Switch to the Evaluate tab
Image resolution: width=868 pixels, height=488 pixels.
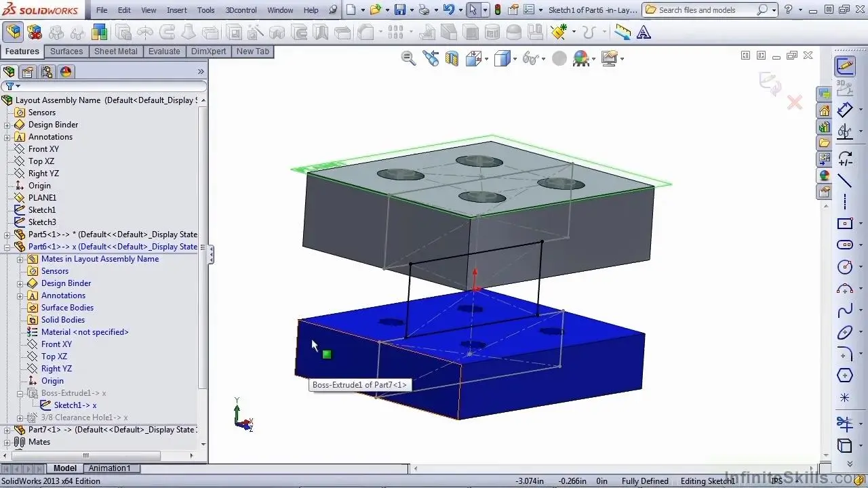click(x=164, y=52)
